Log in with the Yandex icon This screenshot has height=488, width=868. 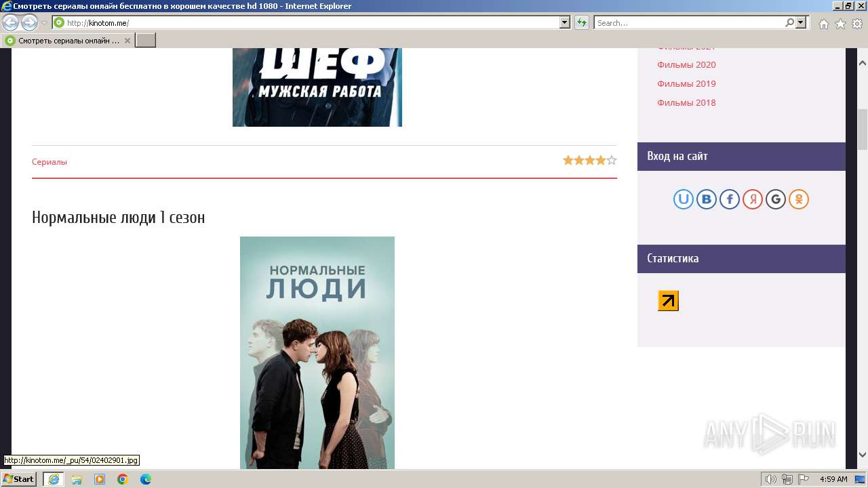click(753, 199)
